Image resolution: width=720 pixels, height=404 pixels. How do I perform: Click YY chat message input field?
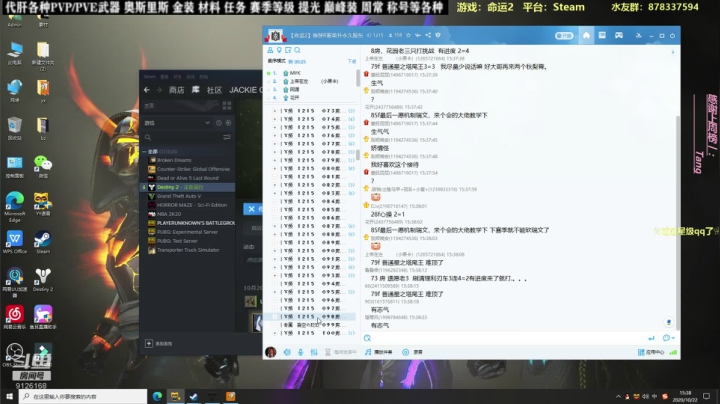(x=507, y=338)
